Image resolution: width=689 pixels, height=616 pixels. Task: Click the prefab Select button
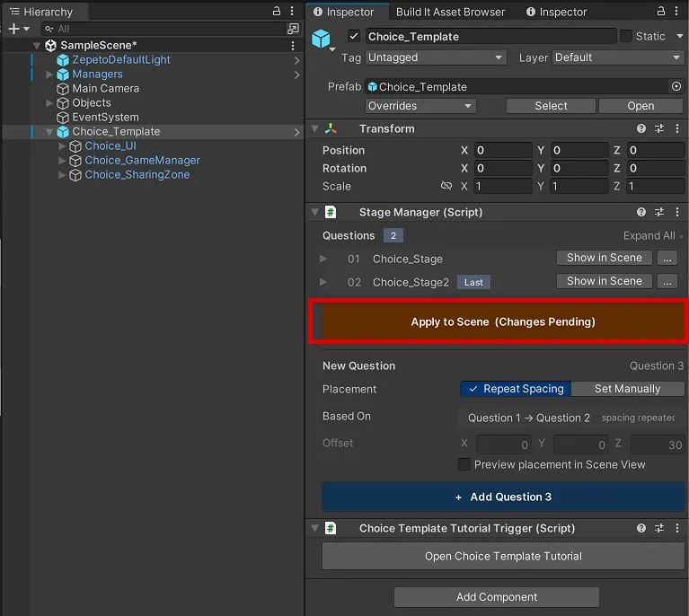551,106
